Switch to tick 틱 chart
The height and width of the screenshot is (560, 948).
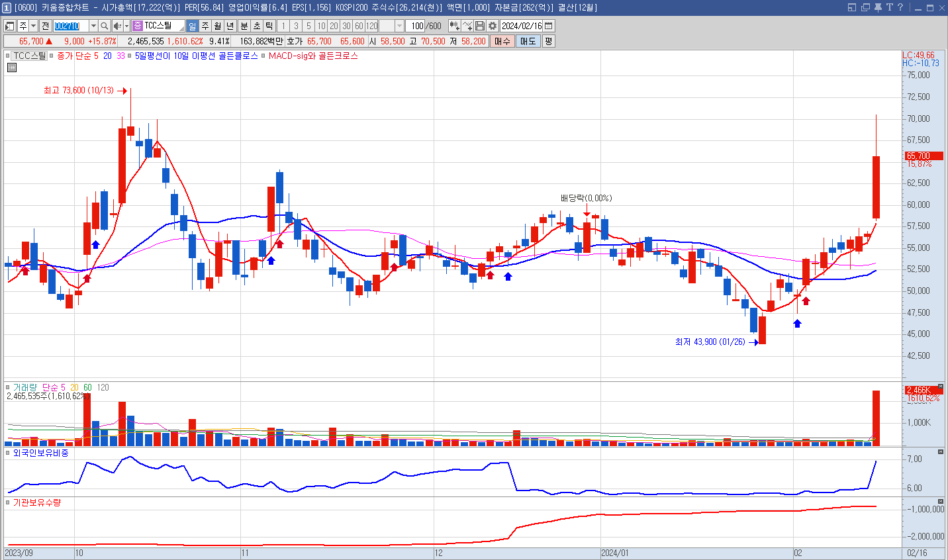(x=269, y=26)
